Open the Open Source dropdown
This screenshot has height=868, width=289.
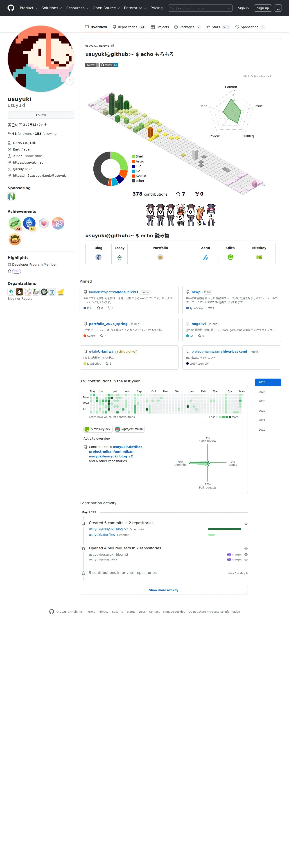click(x=106, y=8)
